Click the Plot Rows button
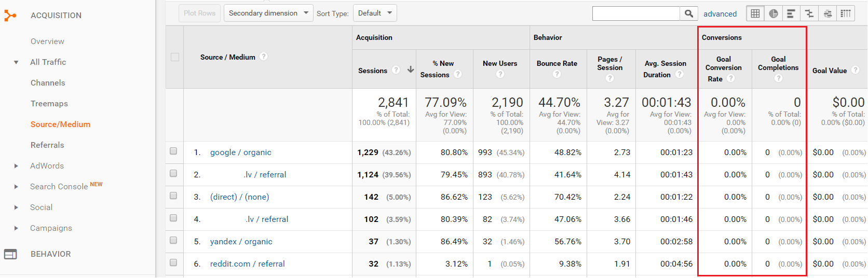Viewport: 868px width, 278px height. (x=199, y=13)
